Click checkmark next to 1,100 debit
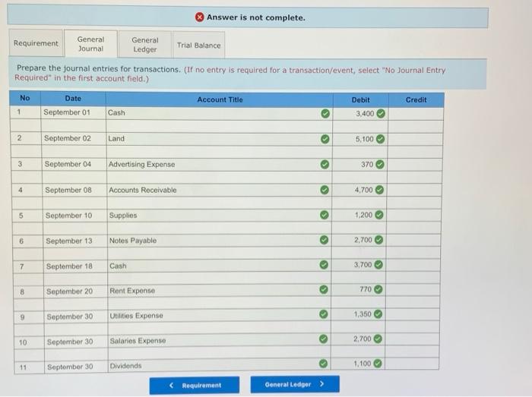 click(x=378, y=364)
